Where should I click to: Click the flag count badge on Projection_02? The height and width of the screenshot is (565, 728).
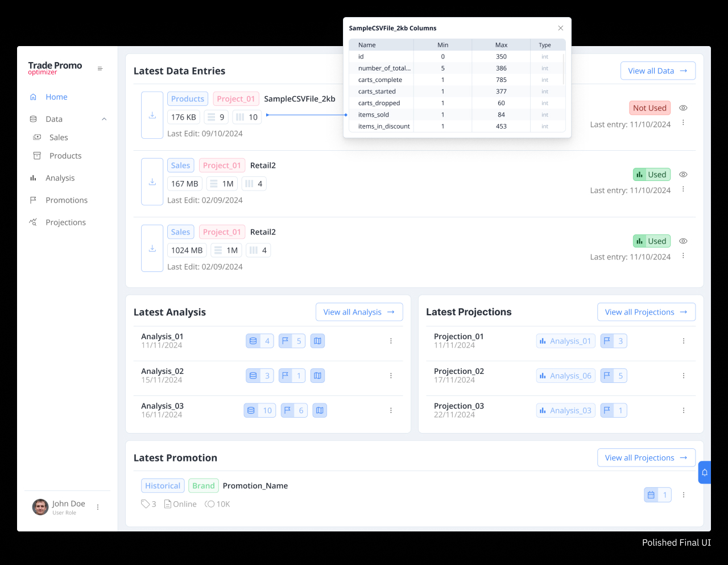[614, 376]
